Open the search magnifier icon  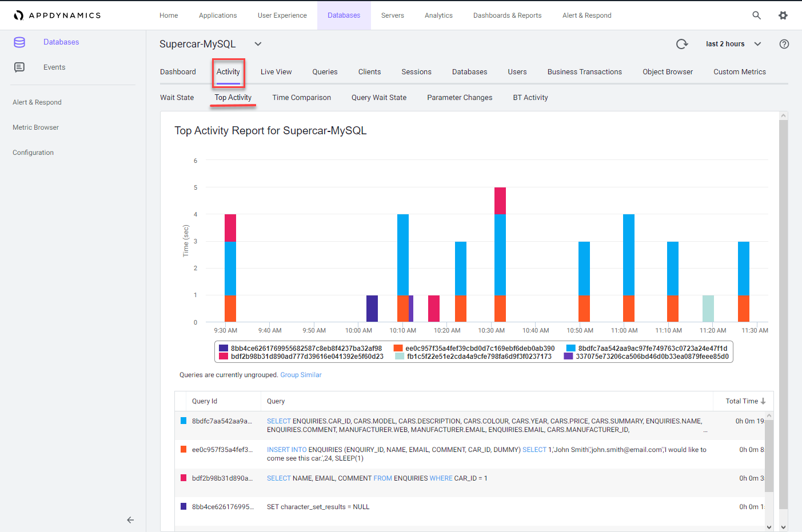pyautogui.click(x=756, y=15)
